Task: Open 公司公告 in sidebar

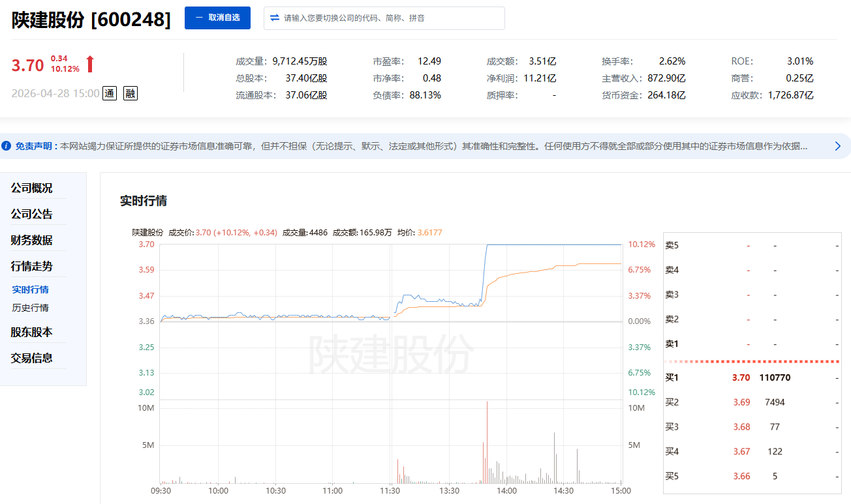Action: 31,215
